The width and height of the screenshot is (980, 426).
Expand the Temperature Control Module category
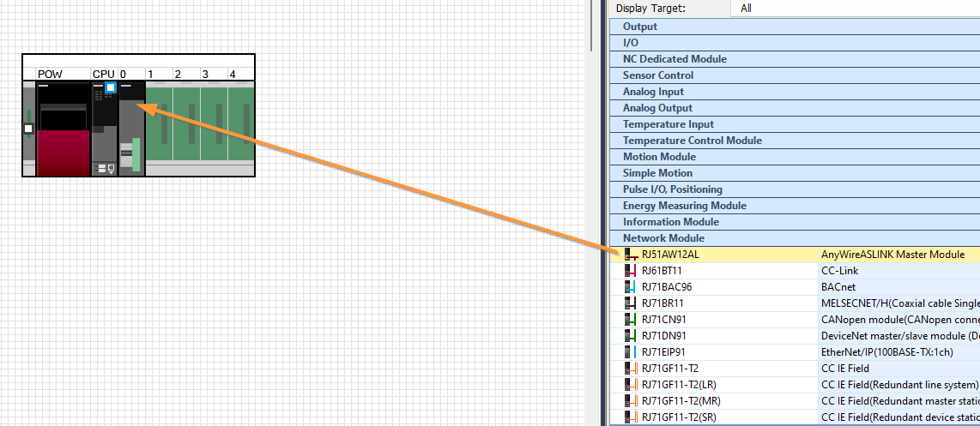tap(692, 141)
